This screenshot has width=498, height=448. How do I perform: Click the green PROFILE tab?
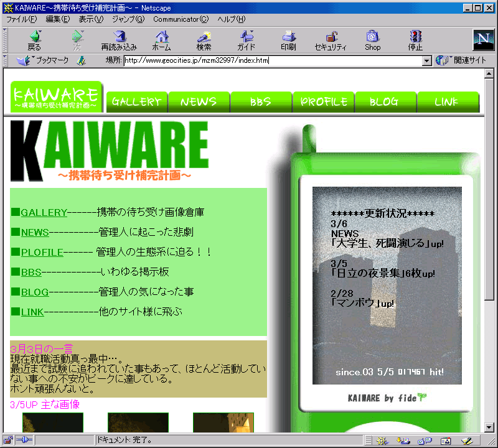(x=323, y=102)
